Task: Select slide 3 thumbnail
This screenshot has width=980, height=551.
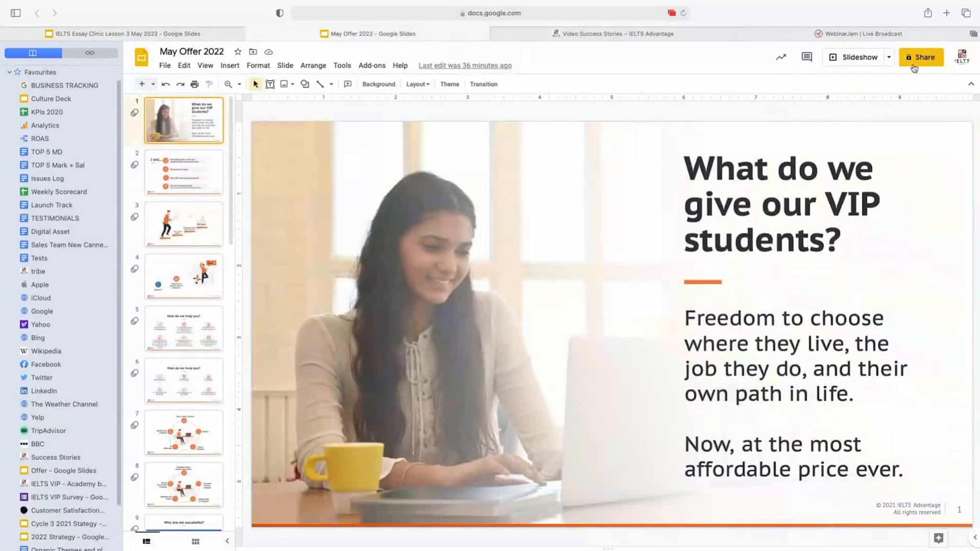Action: pyautogui.click(x=184, y=224)
